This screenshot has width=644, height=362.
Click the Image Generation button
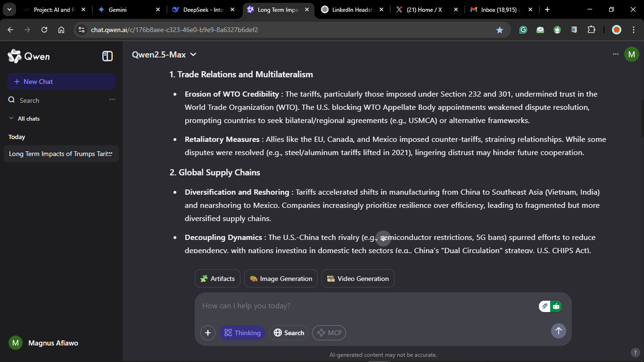(x=281, y=278)
